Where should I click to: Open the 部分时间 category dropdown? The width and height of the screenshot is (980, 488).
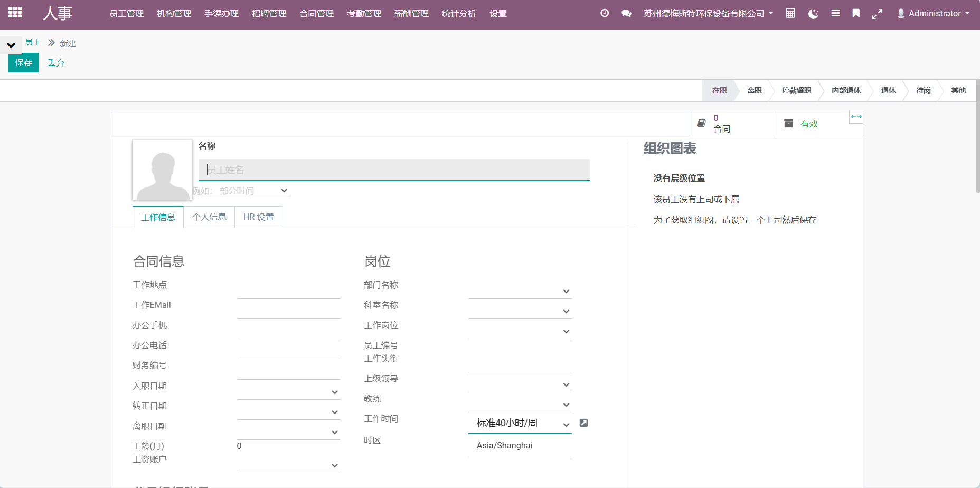coord(241,191)
